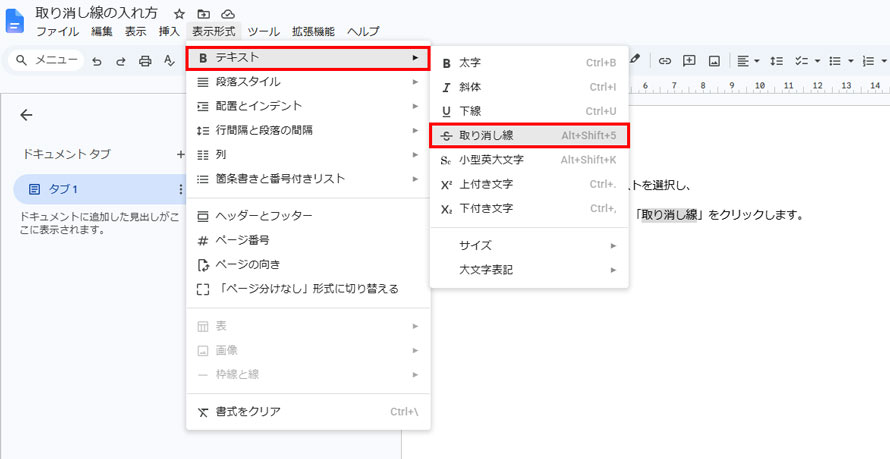Open the checklist options arrow
Screen dimensions: 890x459
(817, 61)
